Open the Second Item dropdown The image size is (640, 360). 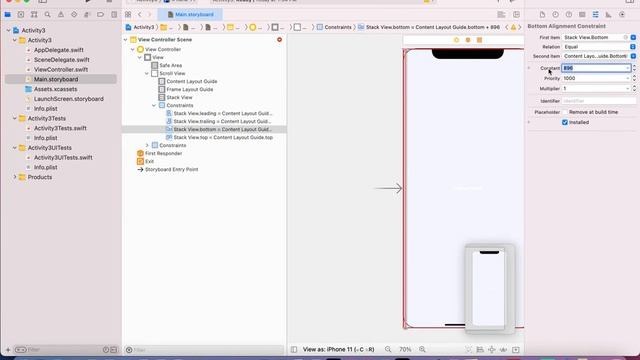tap(633, 56)
